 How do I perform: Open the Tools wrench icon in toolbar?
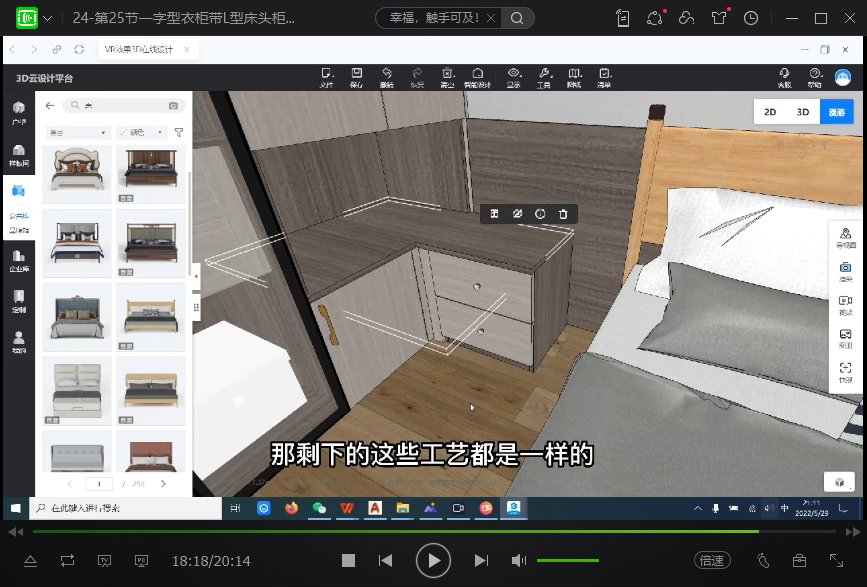pyautogui.click(x=544, y=76)
